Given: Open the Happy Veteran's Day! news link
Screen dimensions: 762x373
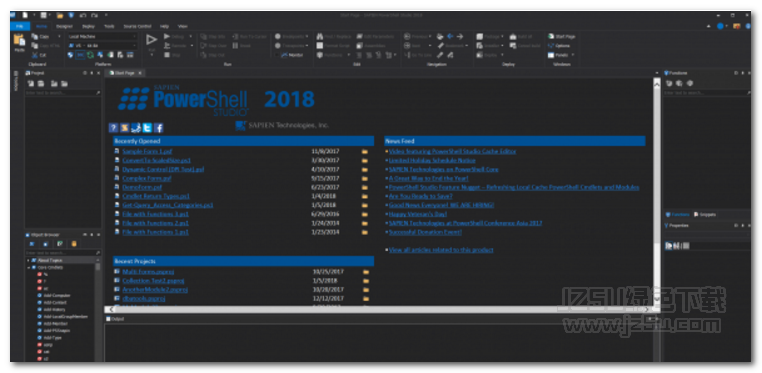Looking at the screenshot, I should coord(417,214).
